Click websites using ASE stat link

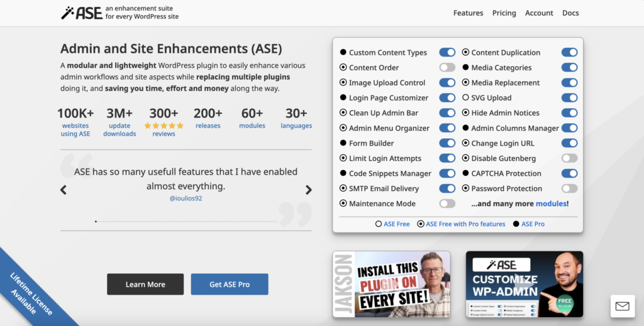(x=75, y=129)
